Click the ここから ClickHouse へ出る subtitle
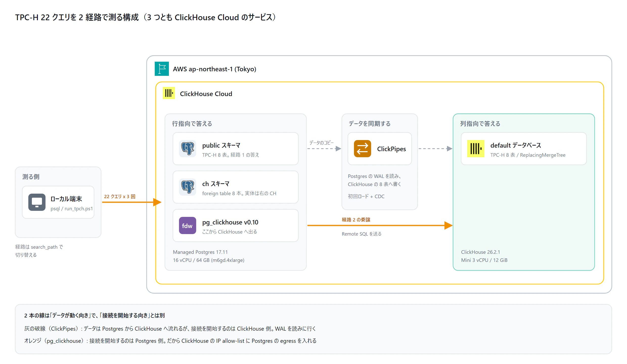The height and width of the screenshot is (364, 627). point(230,232)
